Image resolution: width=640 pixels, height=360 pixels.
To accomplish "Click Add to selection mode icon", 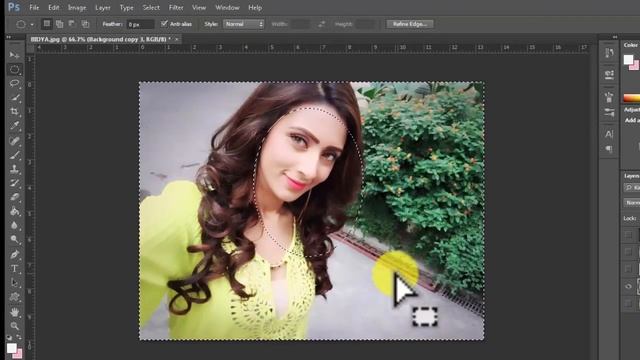I will [60, 24].
